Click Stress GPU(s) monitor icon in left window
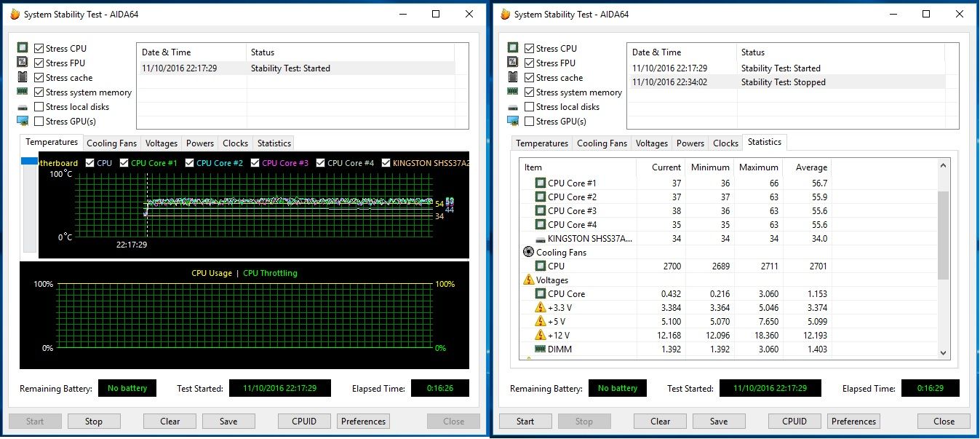This screenshot has height=439, width=980. tap(22, 121)
